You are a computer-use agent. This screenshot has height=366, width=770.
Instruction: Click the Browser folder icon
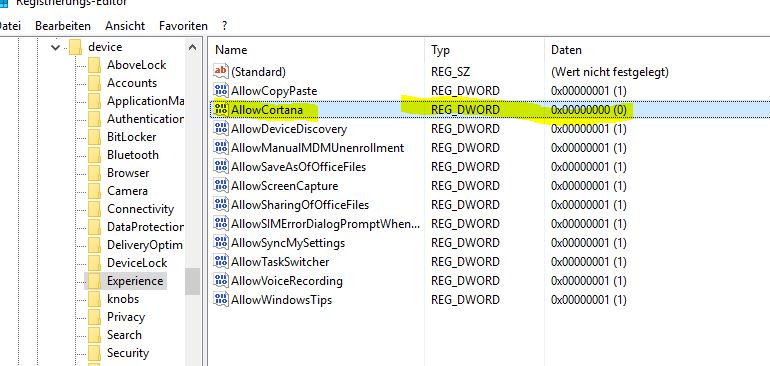94,173
